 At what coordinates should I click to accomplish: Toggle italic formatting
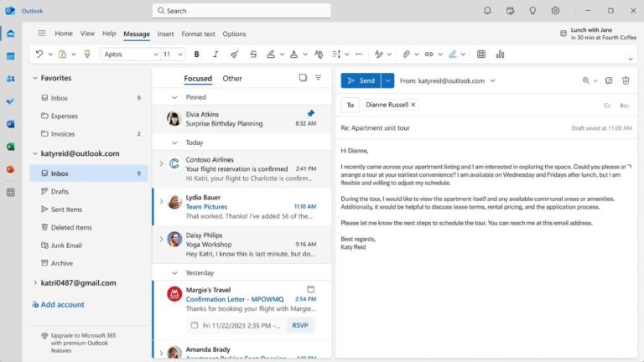[x=216, y=54]
